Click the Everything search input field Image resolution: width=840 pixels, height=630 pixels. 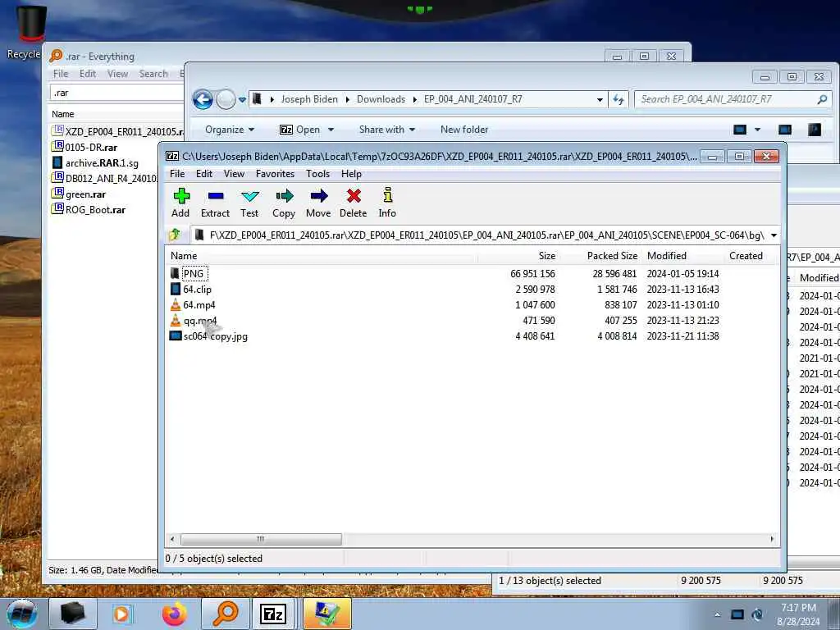pyautogui.click(x=116, y=93)
